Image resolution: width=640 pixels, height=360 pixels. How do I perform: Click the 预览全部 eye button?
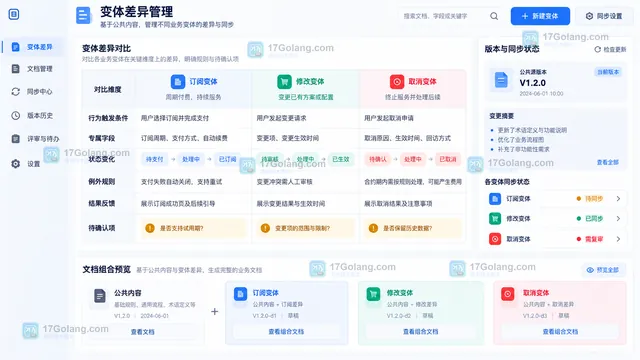[603, 270]
